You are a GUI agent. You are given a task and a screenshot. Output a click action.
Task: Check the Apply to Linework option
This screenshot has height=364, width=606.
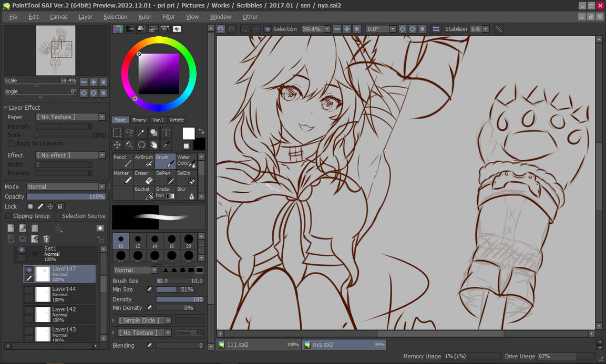11,143
